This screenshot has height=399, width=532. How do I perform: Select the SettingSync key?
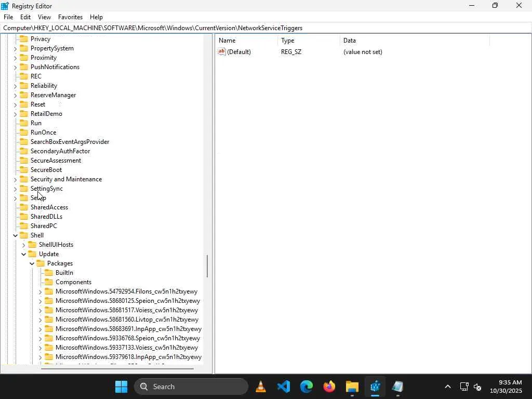pyautogui.click(x=46, y=188)
